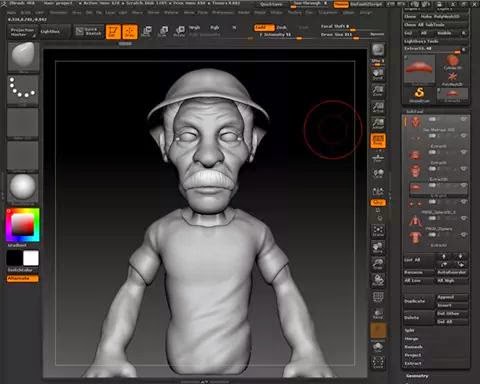Select the Cylinder3D tool icon

452,62
